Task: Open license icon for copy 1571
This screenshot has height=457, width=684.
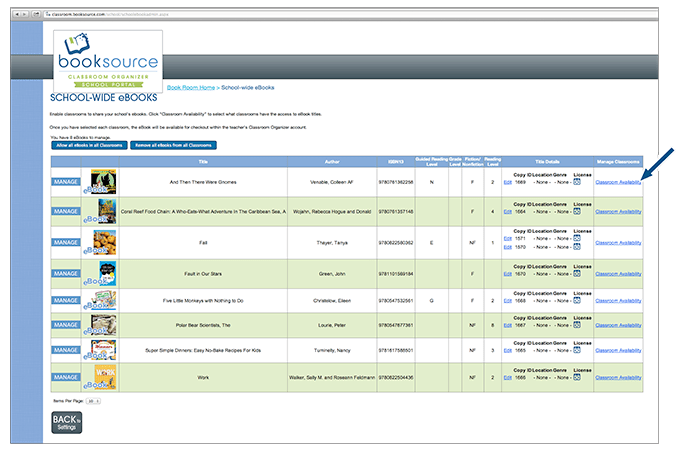Action: (577, 238)
